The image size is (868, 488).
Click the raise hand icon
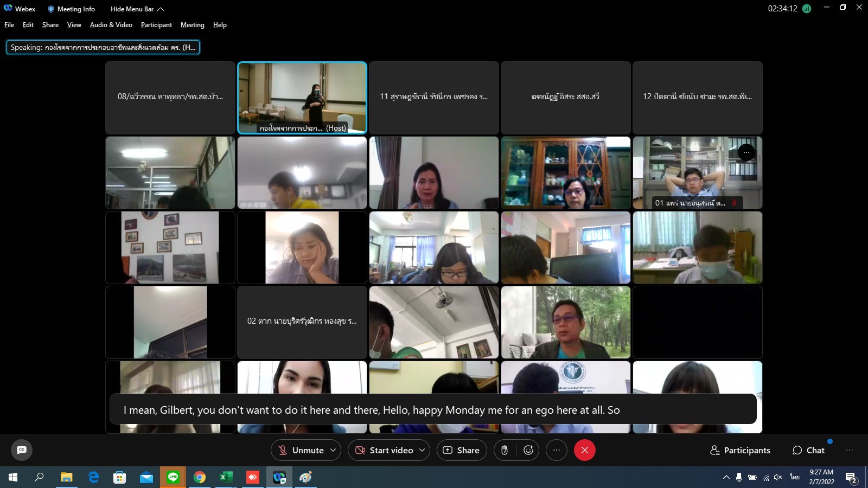click(x=505, y=450)
